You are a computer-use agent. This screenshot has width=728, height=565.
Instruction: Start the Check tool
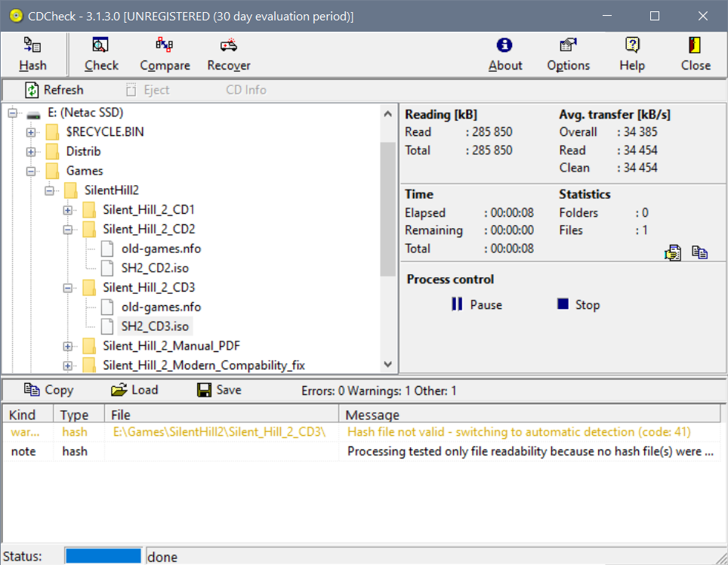pyautogui.click(x=101, y=54)
